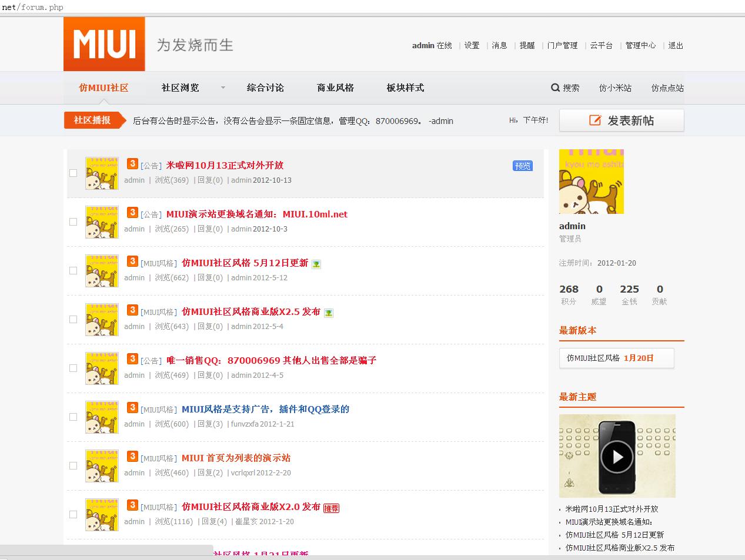Click level-3 badge beside 仿MIUI社区风格 5月12日更新
The width and height of the screenshot is (745, 560).
pos(132,261)
